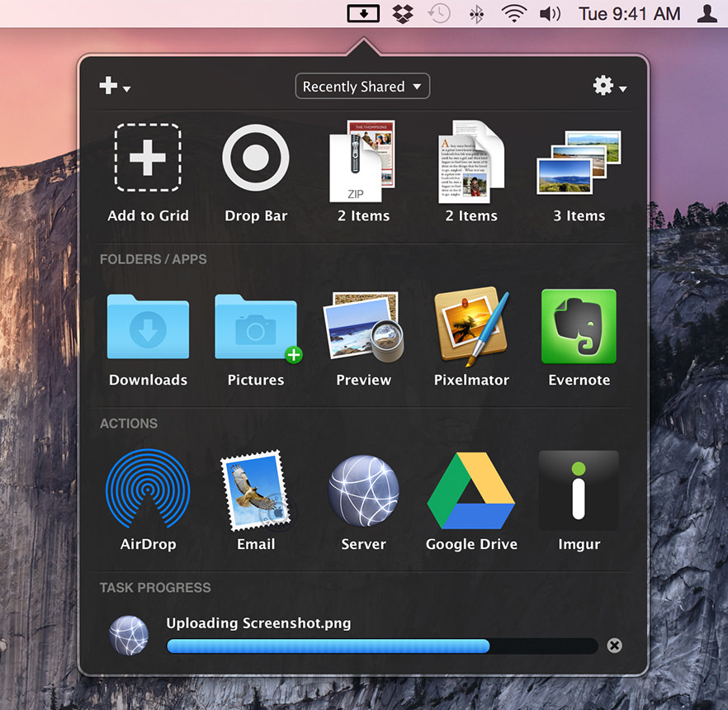Open the plus add menu dropdown
728x710 pixels.
[114, 86]
